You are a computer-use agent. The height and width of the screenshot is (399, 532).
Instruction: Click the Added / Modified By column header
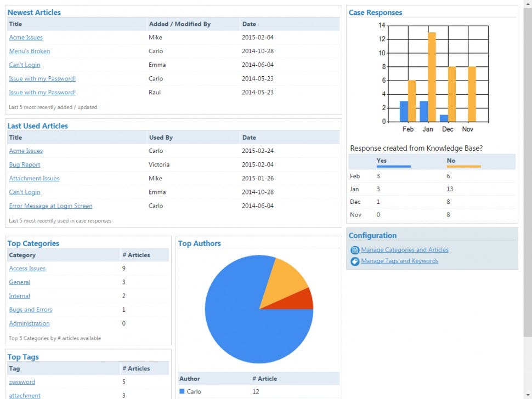tap(180, 24)
